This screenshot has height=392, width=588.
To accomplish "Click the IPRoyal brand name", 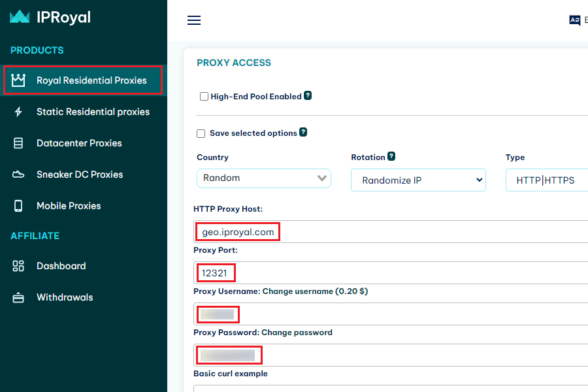I will pyautogui.click(x=63, y=17).
